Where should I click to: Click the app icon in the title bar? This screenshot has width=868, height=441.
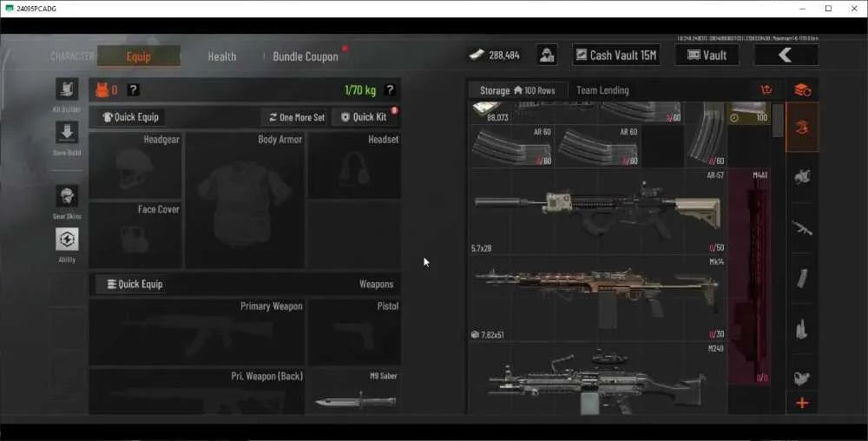(x=9, y=9)
